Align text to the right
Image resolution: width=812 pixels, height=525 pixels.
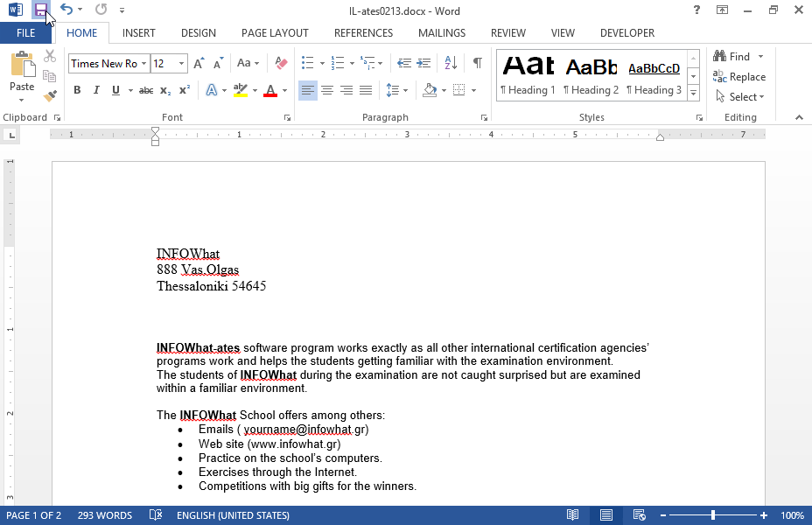[x=346, y=91]
